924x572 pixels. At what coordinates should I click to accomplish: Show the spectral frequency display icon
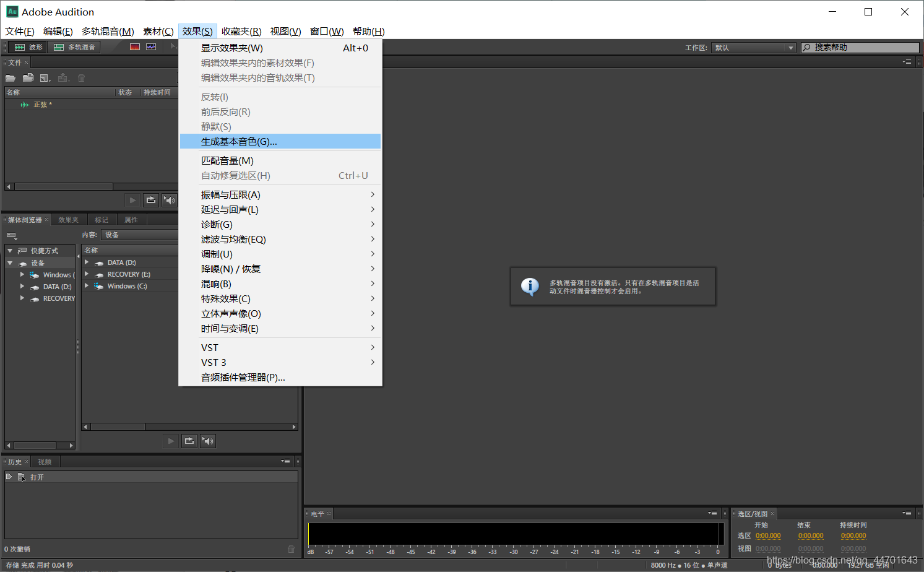click(x=135, y=47)
